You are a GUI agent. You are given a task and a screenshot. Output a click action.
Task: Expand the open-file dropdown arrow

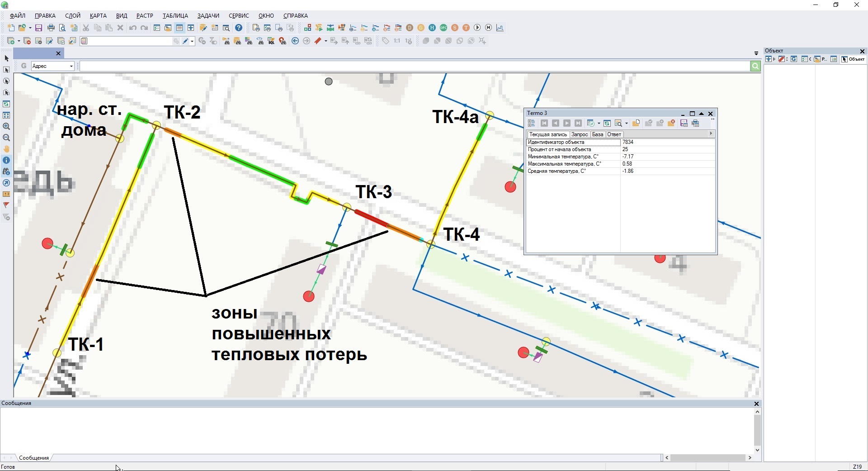[29, 28]
